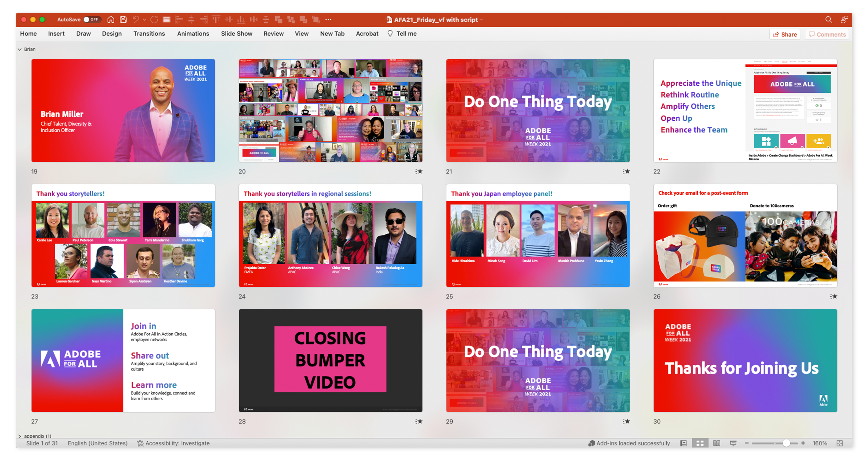Select slide 25 Japan employee panel thumbnail
868x462 pixels.
pos(538,236)
